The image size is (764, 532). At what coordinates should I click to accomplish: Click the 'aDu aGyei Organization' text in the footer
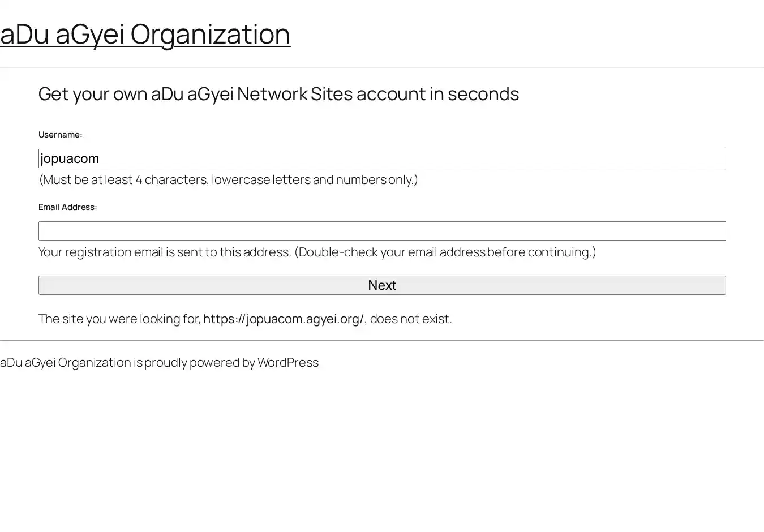point(66,362)
